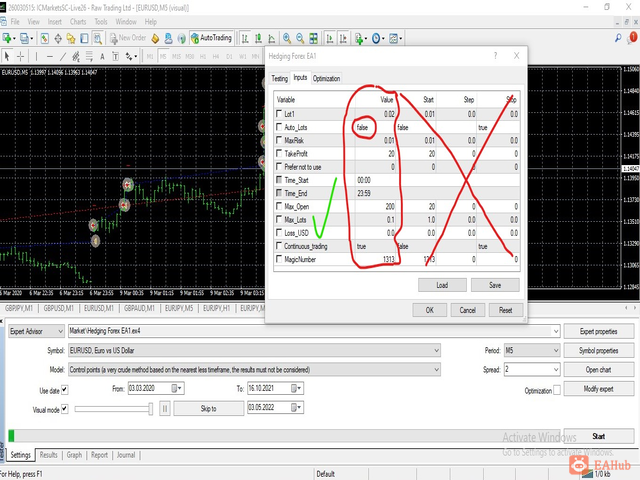Click the calendar icon in From date

174,388
